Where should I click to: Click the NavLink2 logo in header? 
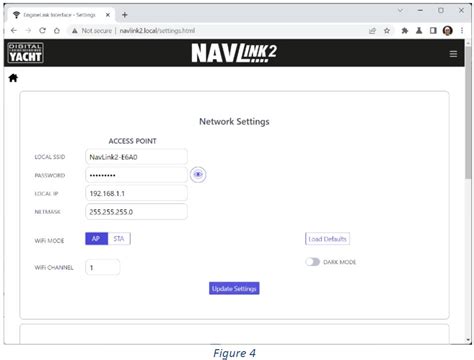[234, 53]
